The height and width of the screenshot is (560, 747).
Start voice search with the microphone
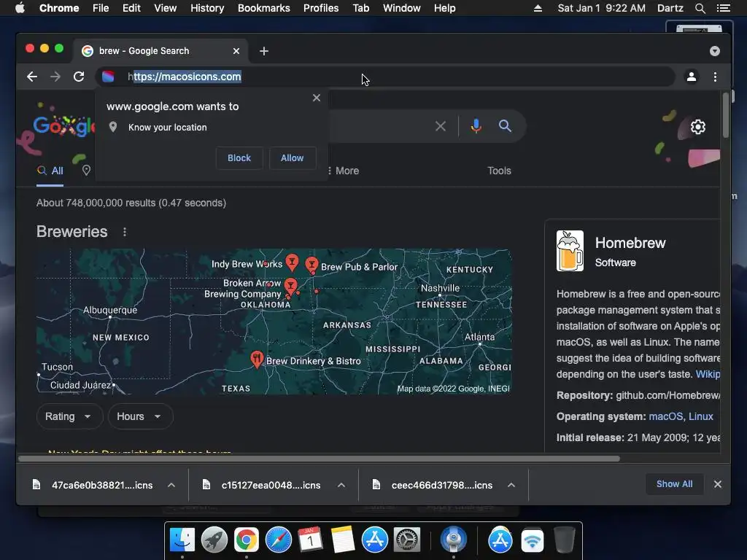476,125
